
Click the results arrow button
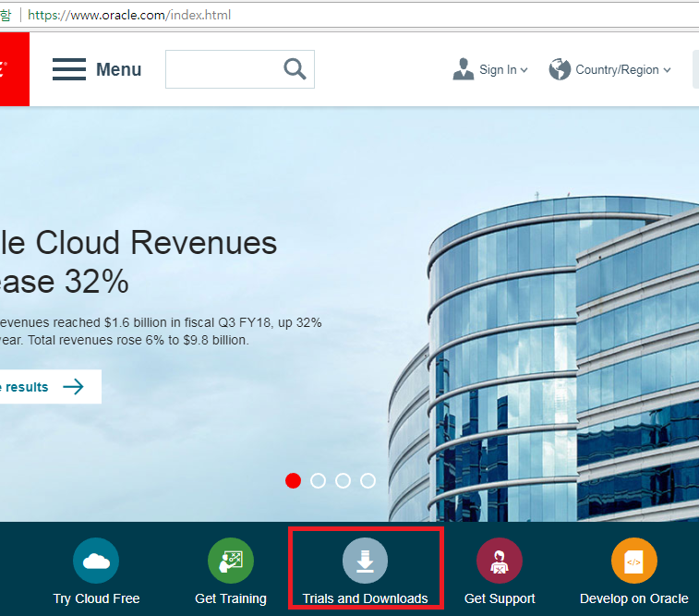click(x=51, y=386)
